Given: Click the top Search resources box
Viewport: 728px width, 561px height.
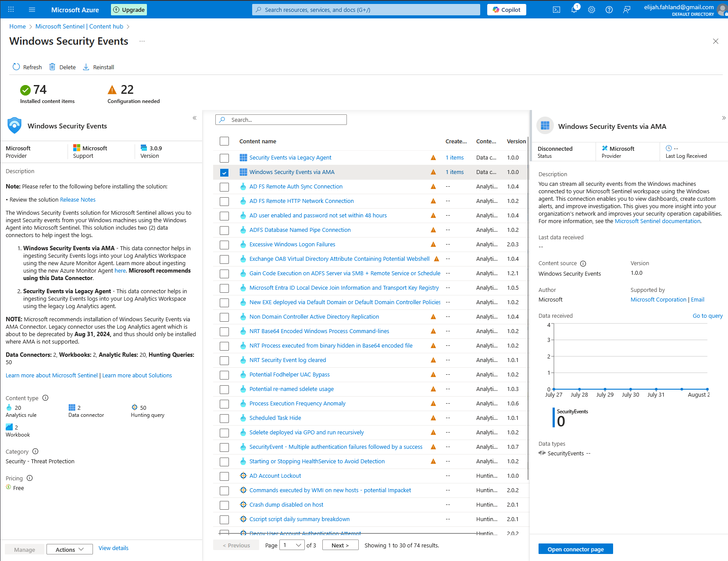Looking at the screenshot, I should coord(366,10).
